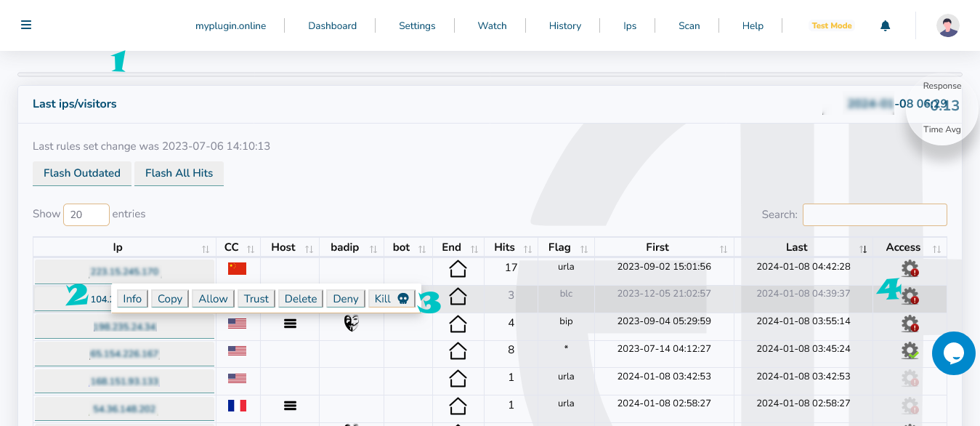This screenshot has width=980, height=426.
Task: Open the hamburger sidebar menu
Action: click(x=26, y=25)
